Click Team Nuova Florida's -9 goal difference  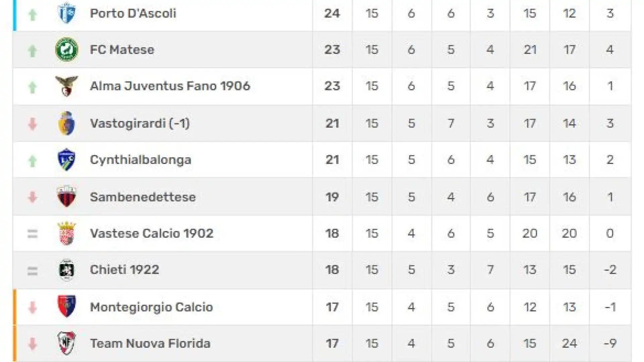point(610,344)
